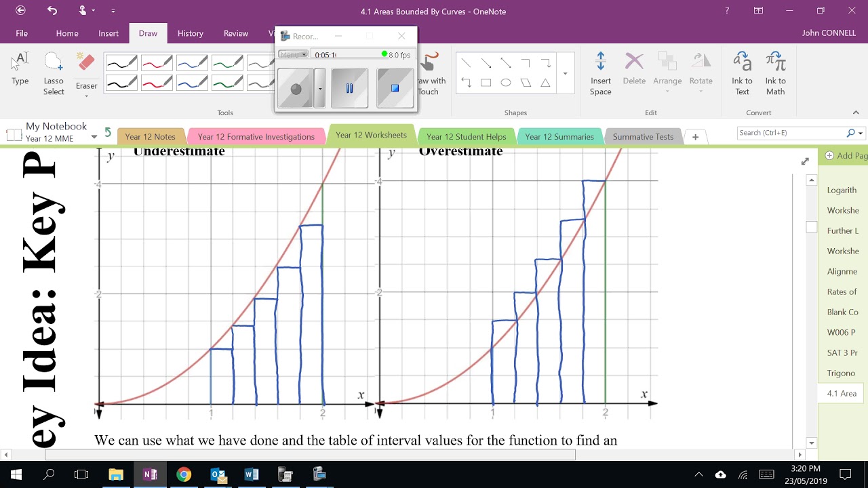Viewport: 868px width, 488px height.
Task: Select the thick black pen in bottom row
Action: pos(121,83)
